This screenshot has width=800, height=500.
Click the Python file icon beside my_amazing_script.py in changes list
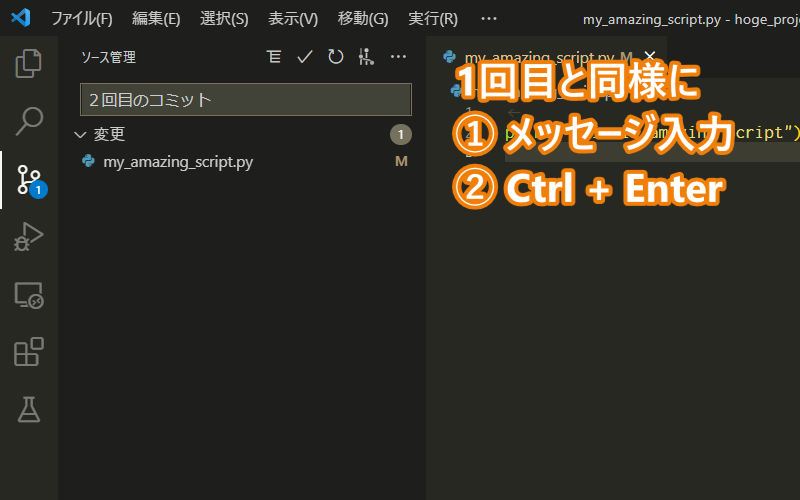[x=88, y=161]
